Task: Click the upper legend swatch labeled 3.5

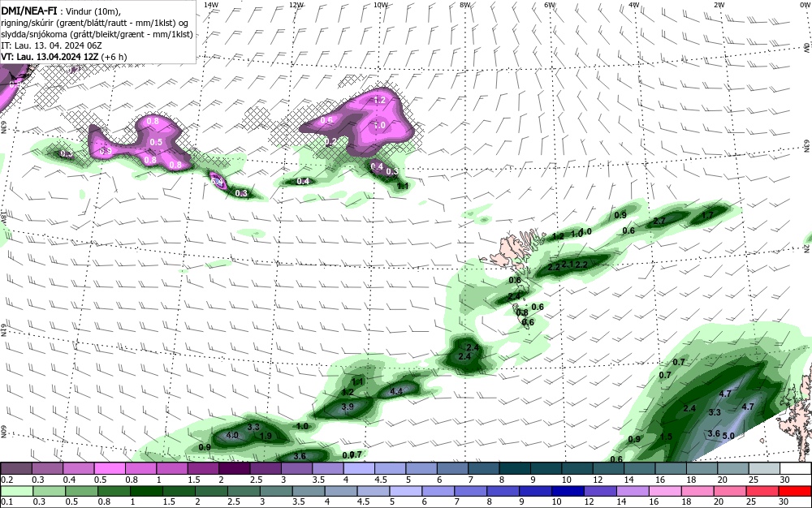Action: click(328, 468)
